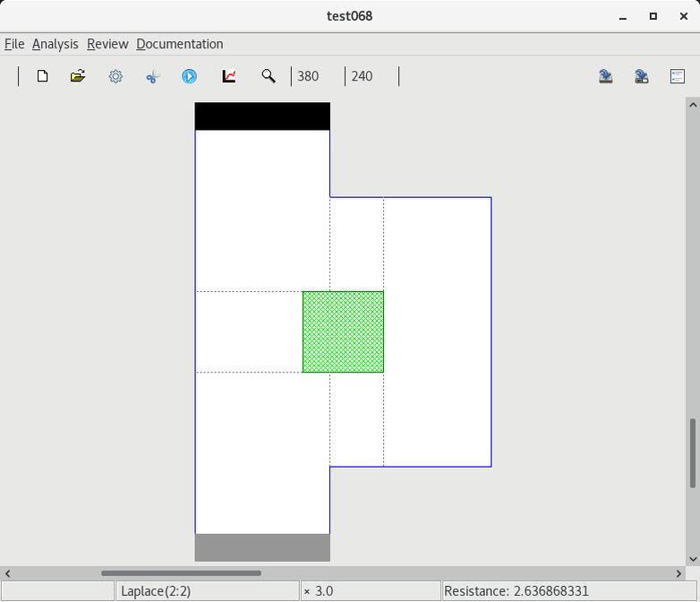The height and width of the screenshot is (602, 700).
Task: Click the first export icon on the right
Action: point(606,76)
